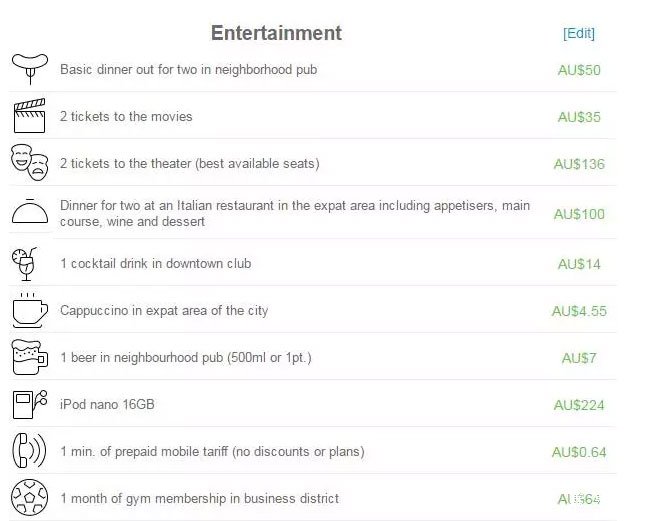Viewport: 660px width, 521px height.
Task: Click the 1 month gym membership row text
Action: 200,498
